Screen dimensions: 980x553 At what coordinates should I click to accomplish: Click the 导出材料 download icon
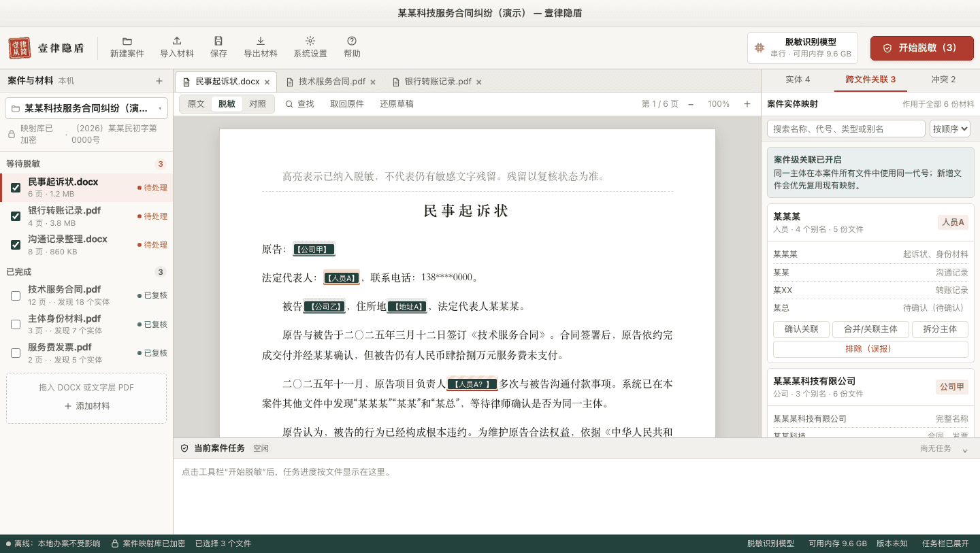point(261,41)
